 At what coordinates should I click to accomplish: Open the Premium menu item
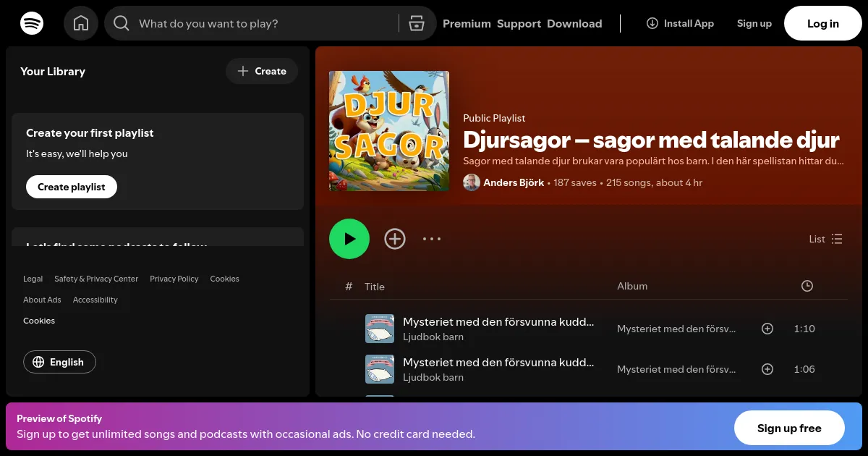click(x=467, y=23)
